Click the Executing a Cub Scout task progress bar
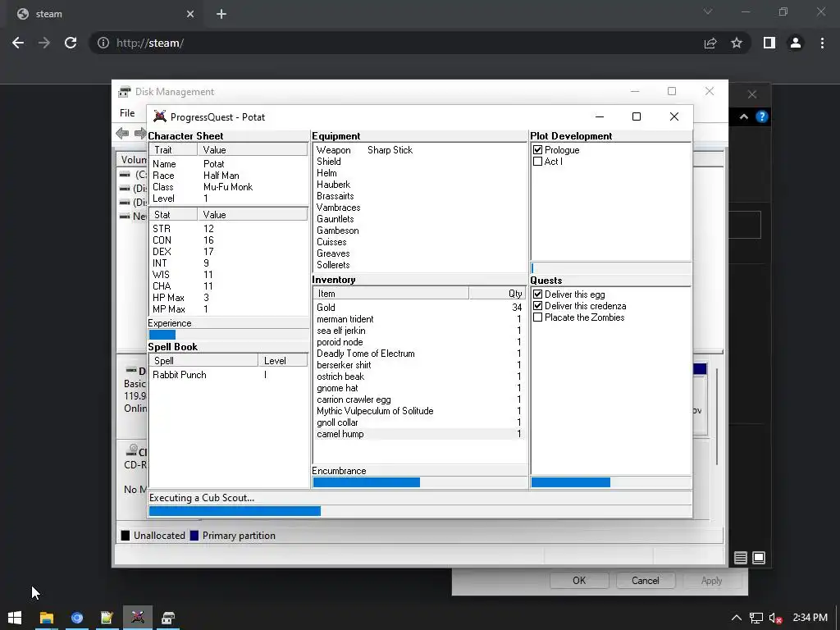 click(x=420, y=511)
